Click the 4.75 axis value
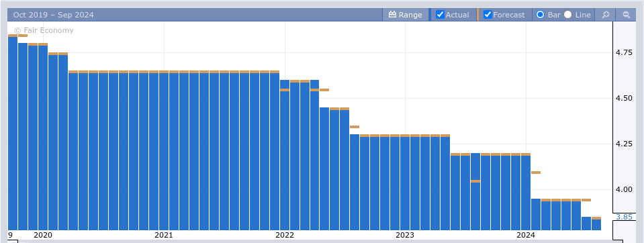644x243 pixels. click(x=624, y=52)
